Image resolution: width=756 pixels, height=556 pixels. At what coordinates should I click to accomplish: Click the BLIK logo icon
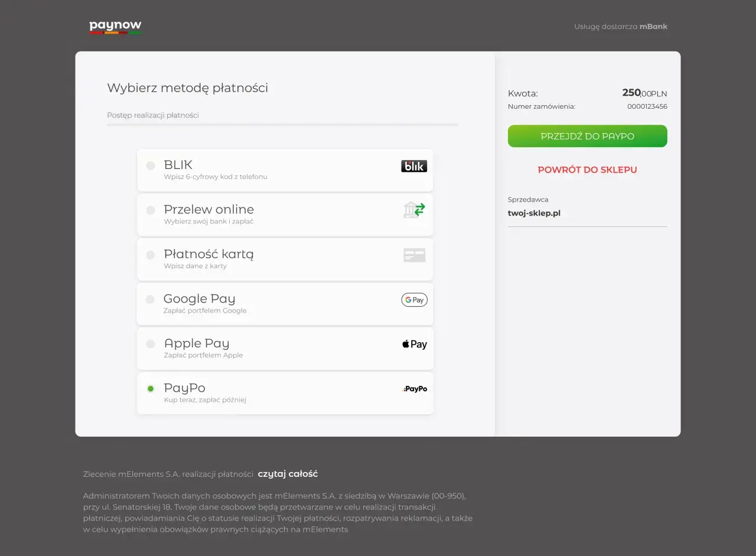tap(414, 166)
